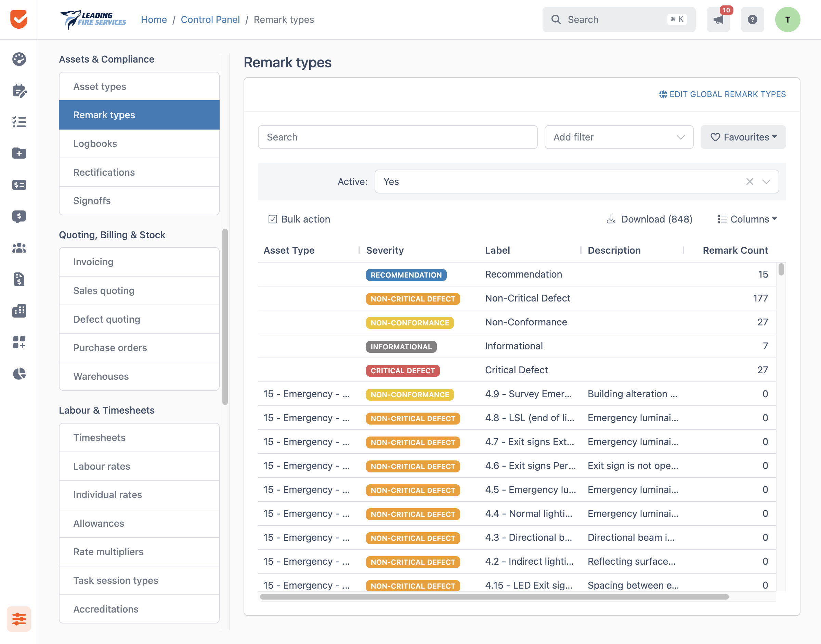Screen dimensions: 821x644
Task: Open the Columns dropdown
Action: [747, 219]
